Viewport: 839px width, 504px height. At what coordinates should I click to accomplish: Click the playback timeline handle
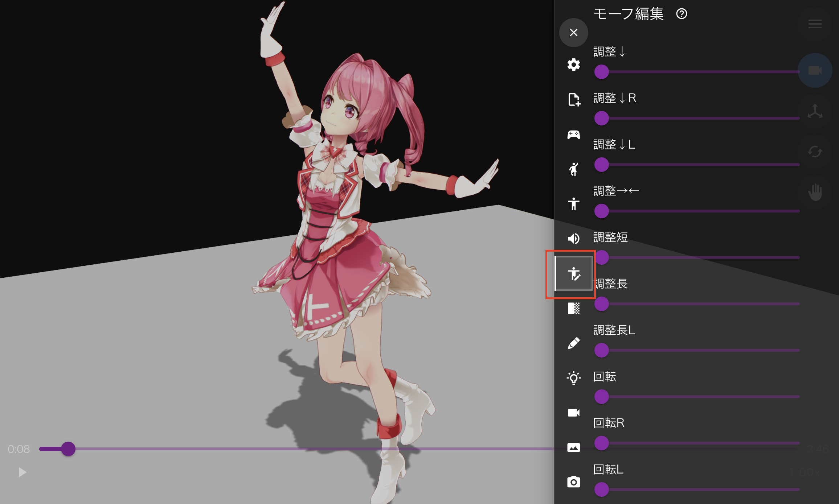[68, 449]
